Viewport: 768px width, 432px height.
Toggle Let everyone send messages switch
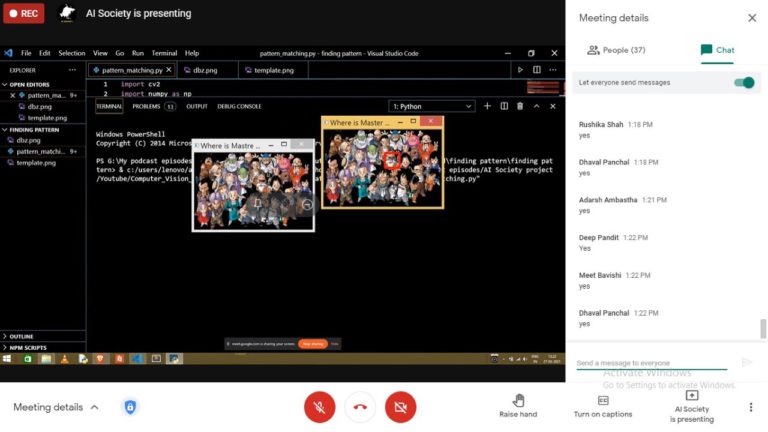point(744,83)
